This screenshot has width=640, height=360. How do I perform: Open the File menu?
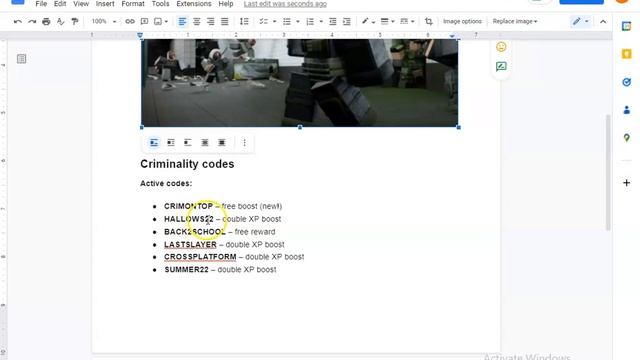tap(41, 4)
